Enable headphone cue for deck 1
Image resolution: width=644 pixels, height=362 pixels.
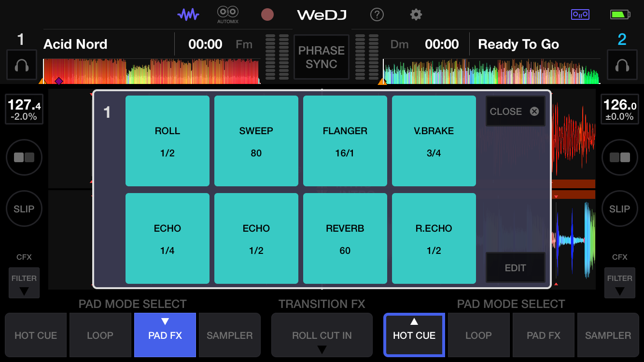[x=22, y=65]
